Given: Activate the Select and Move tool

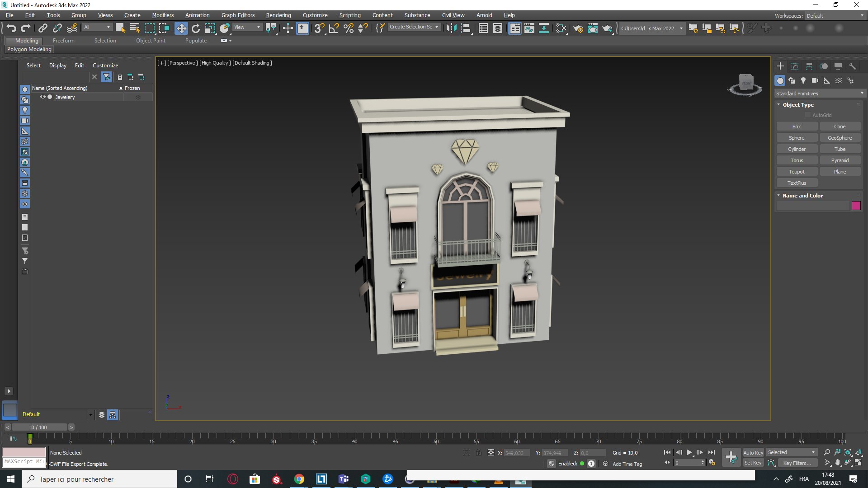Looking at the screenshot, I should 181,28.
